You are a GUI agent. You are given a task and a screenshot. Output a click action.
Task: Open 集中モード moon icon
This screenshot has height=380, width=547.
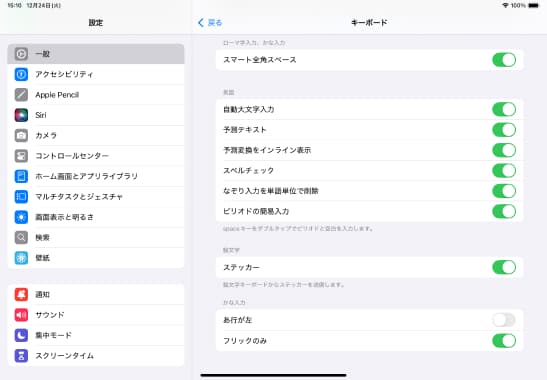(21, 335)
